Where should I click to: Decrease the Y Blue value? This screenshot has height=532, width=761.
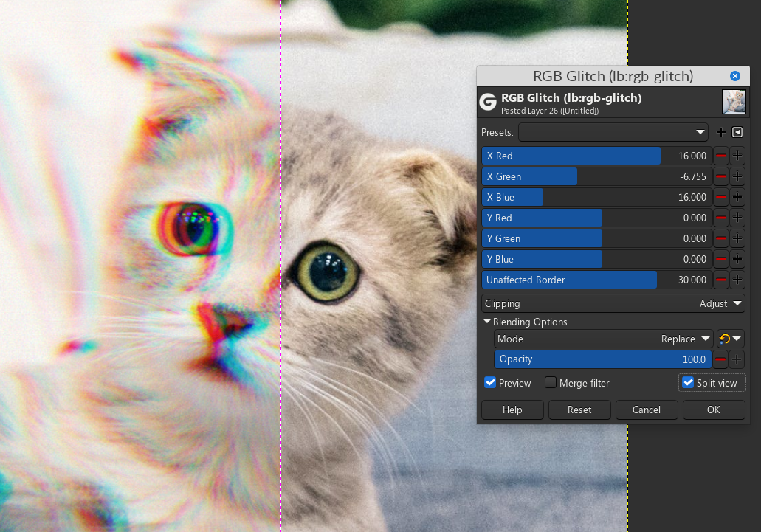click(720, 260)
